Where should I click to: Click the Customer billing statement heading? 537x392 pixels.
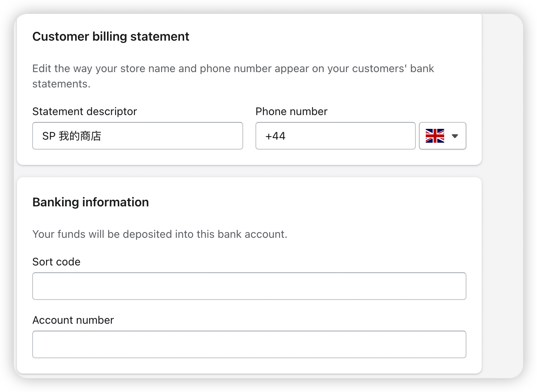click(111, 36)
